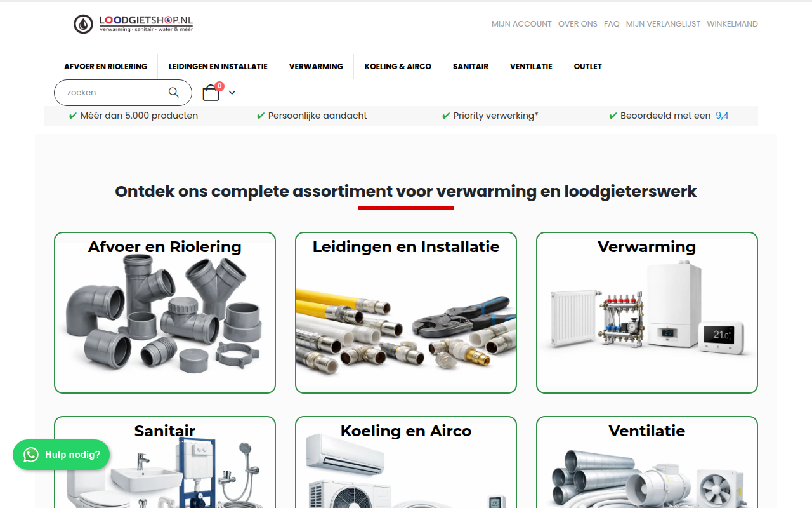Screen dimensions: 812x508
Task: Open the Verwarming category card
Action: pos(647,312)
